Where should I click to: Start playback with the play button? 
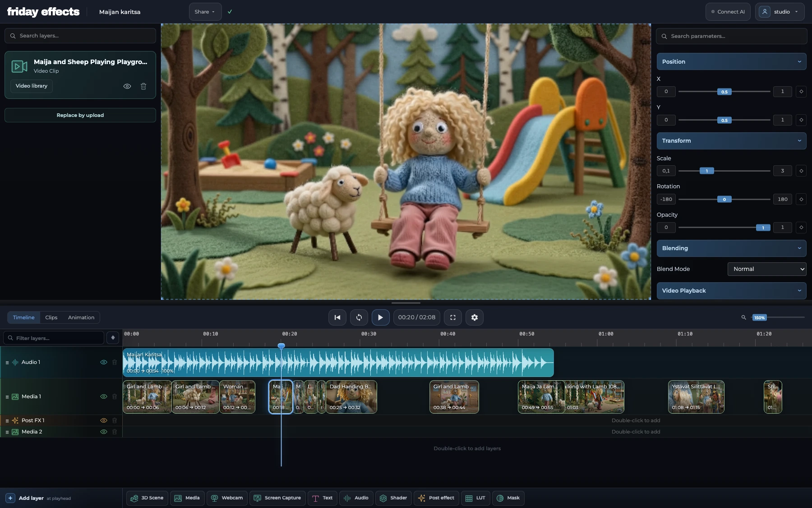click(380, 317)
